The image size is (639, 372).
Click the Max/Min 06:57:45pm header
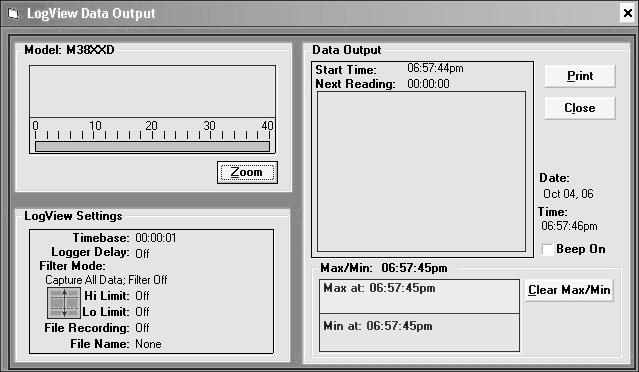(383, 268)
